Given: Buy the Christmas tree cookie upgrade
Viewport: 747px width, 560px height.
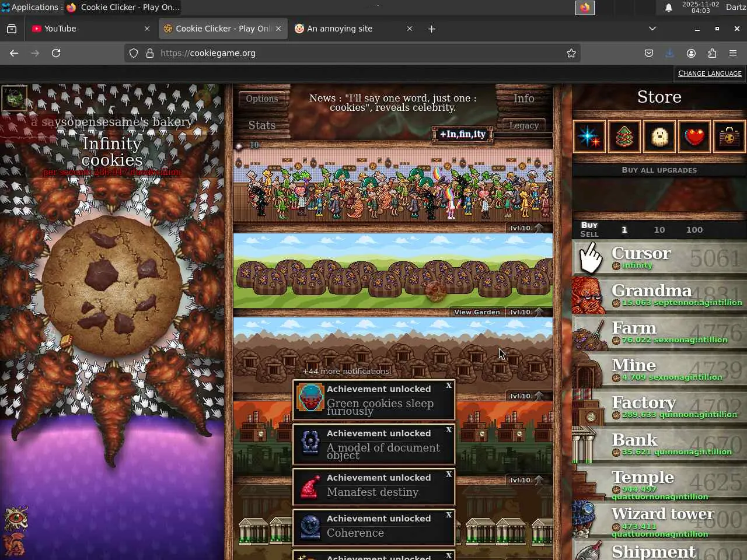Looking at the screenshot, I should pos(624,136).
